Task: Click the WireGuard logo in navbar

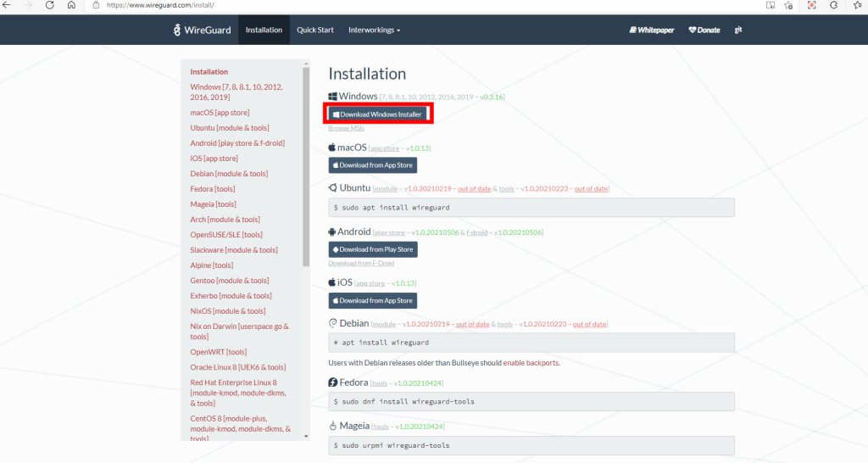Action: tap(202, 30)
